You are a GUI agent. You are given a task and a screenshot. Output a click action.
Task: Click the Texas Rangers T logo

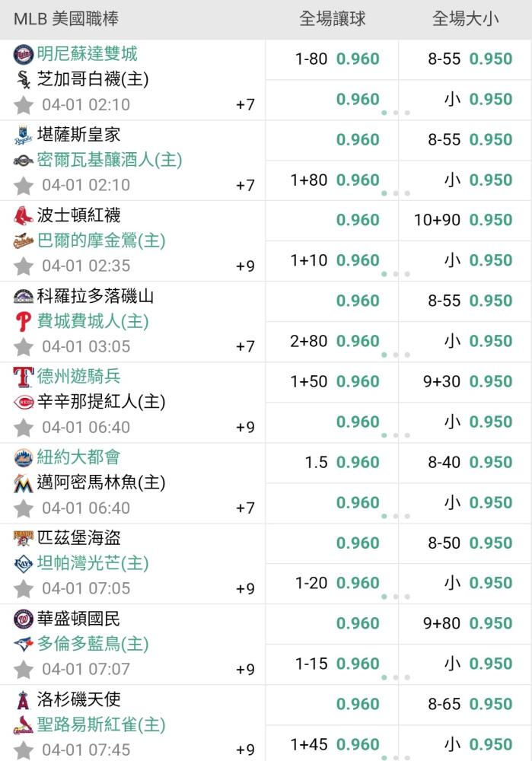(x=24, y=377)
